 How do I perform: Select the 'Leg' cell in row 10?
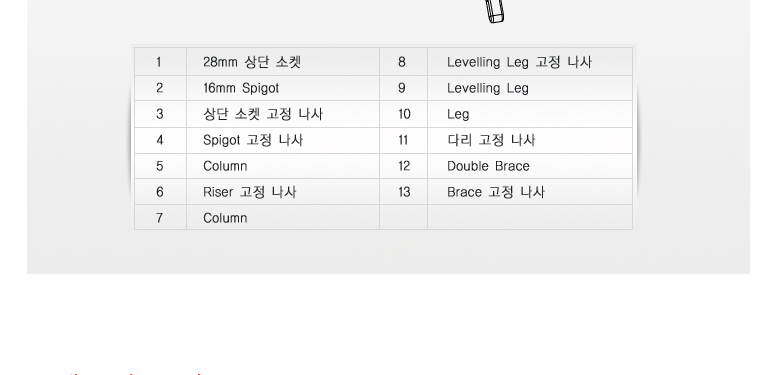pos(530,114)
